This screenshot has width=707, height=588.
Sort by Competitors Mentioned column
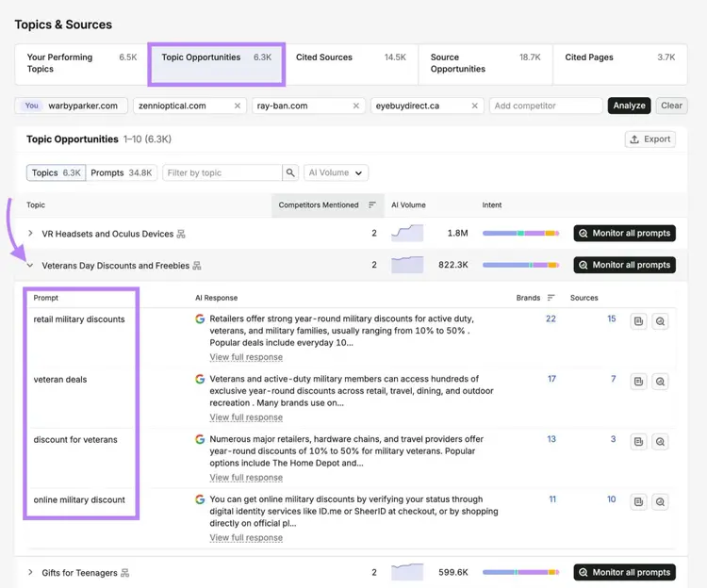tap(327, 205)
